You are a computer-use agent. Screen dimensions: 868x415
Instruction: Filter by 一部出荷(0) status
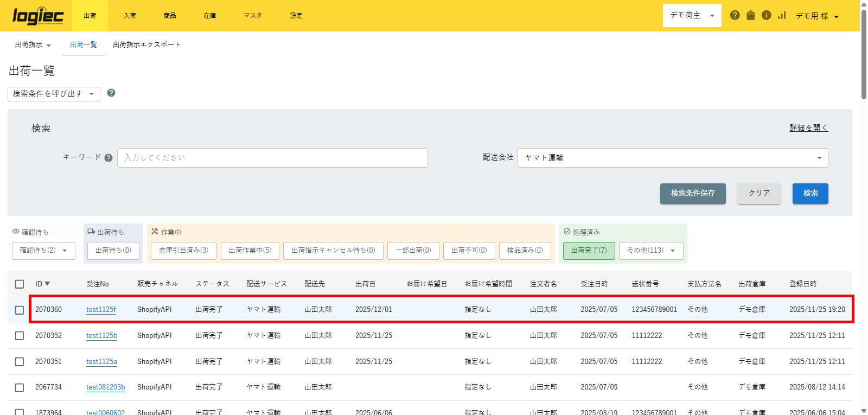pos(413,251)
